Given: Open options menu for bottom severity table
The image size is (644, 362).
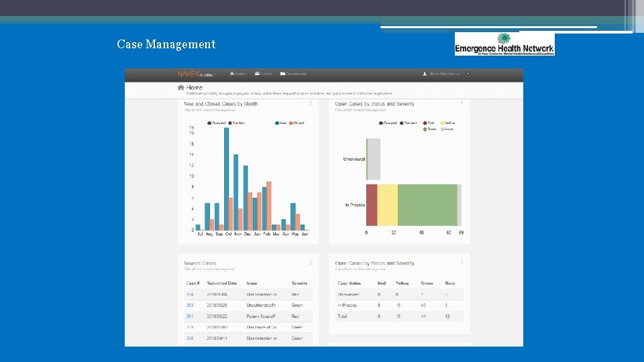Looking at the screenshot, I should point(462,262).
